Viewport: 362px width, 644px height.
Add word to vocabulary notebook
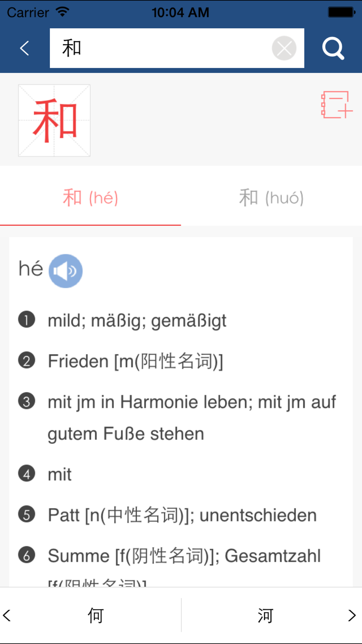pyautogui.click(x=336, y=105)
